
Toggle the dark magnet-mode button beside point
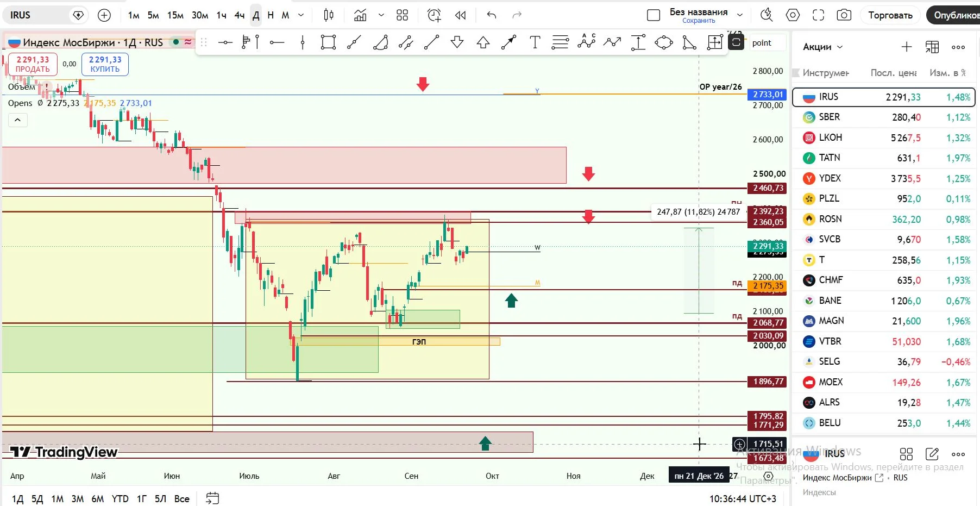click(736, 42)
